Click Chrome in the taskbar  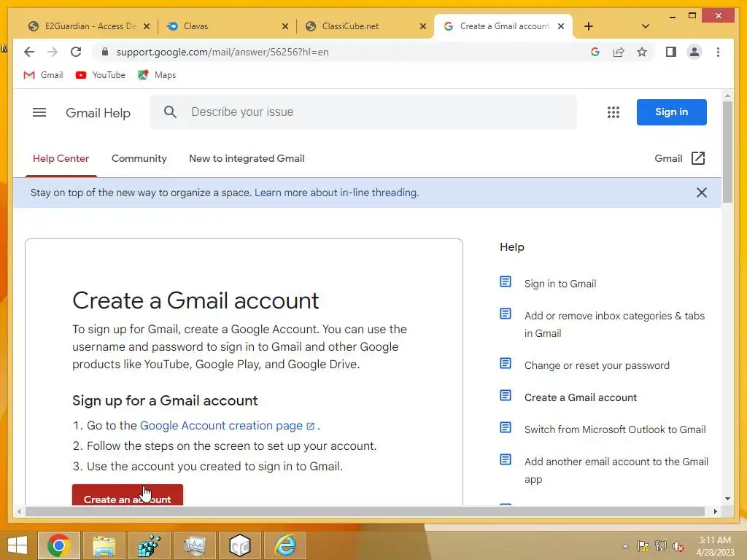(x=59, y=545)
